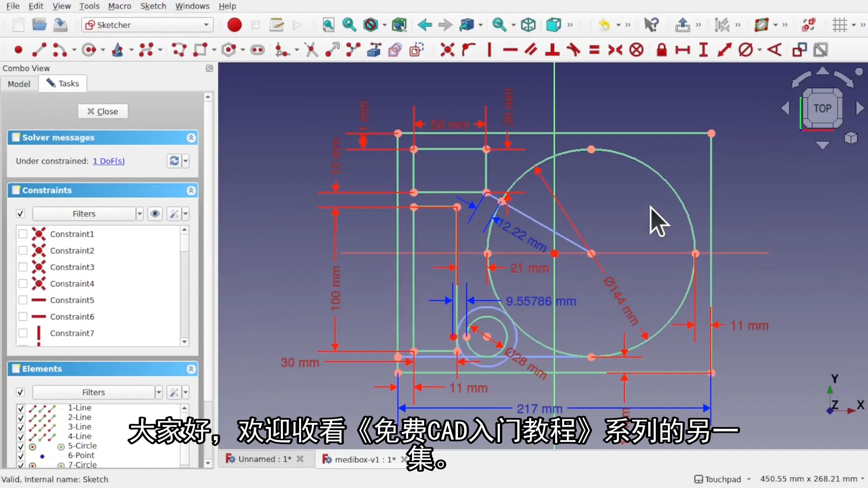Switch to the Model tab
Image resolution: width=868 pixels, height=488 pixels.
(x=19, y=84)
